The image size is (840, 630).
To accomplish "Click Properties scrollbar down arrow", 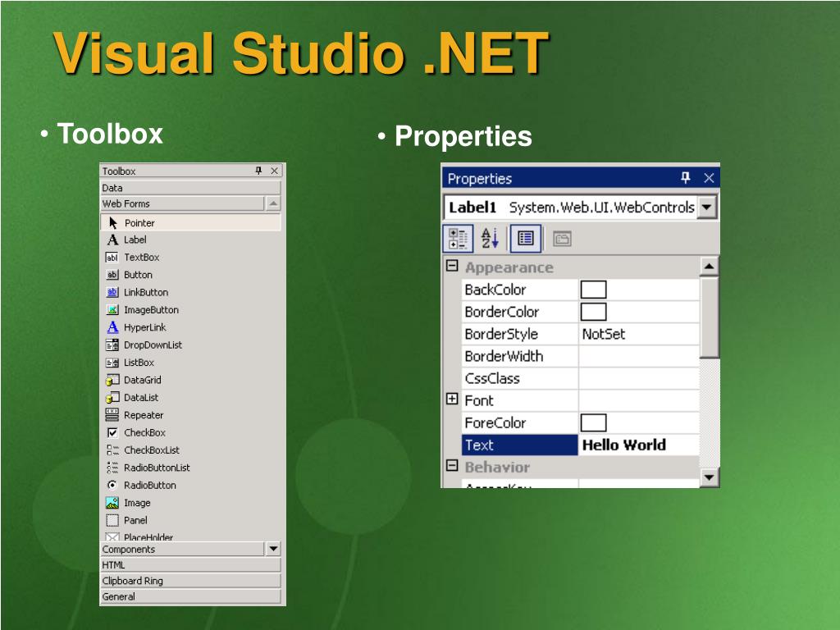I will tap(709, 477).
